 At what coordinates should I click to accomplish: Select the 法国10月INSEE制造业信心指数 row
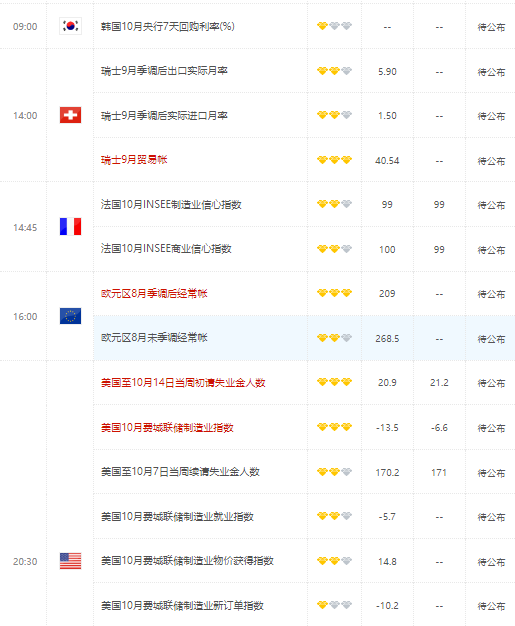coord(304,204)
